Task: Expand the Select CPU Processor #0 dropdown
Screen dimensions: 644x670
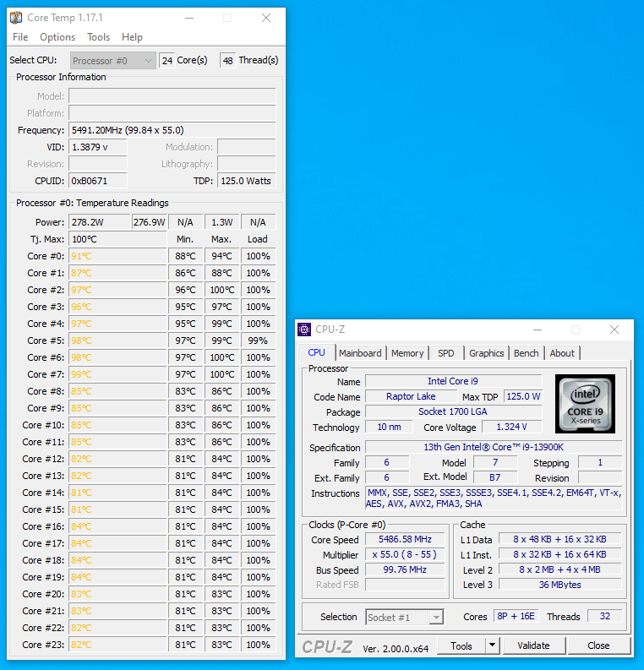Action: click(x=112, y=61)
